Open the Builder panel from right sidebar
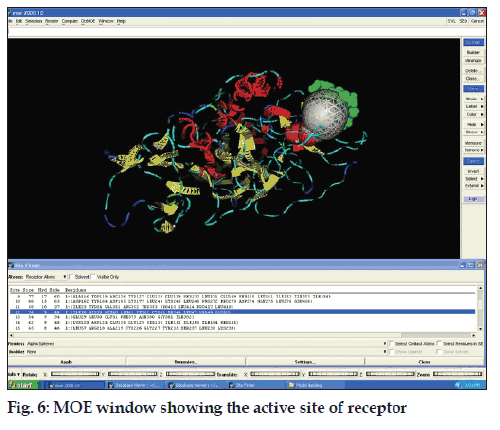500x430 pixels. [473, 52]
